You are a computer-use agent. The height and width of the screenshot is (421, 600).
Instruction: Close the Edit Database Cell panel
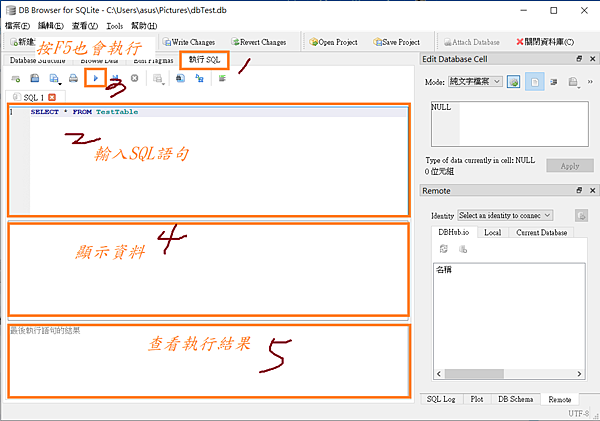[x=592, y=59]
